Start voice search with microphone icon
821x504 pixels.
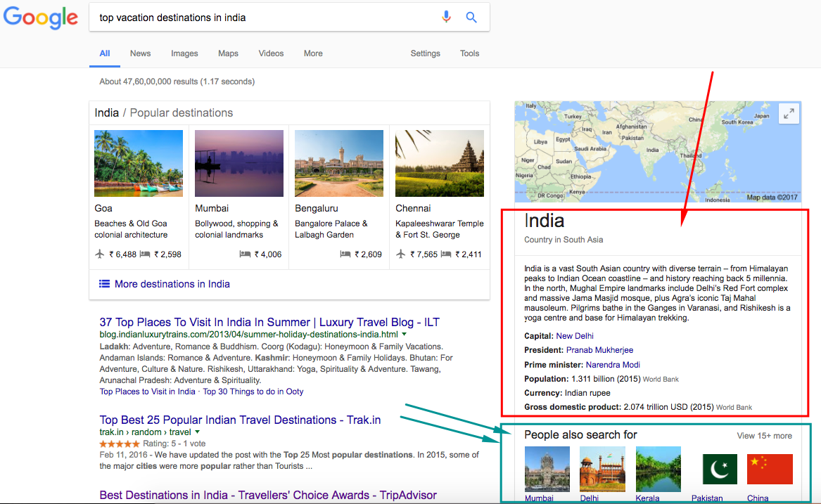[446, 17]
